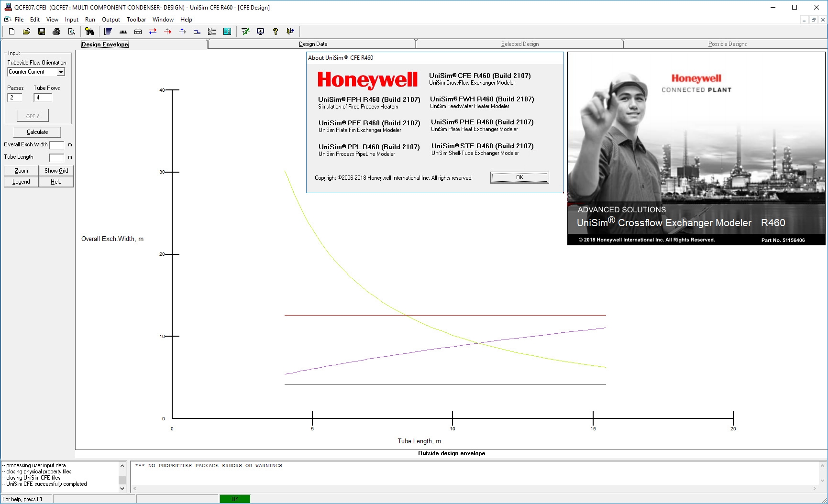Click the exchanger bundle toolbar icon
828x504 pixels.
pyautogui.click(x=138, y=32)
